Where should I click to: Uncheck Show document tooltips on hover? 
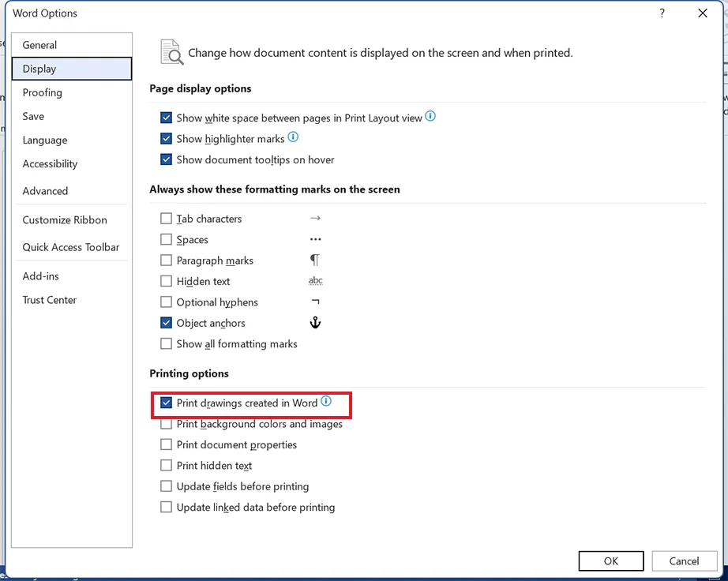tap(166, 159)
